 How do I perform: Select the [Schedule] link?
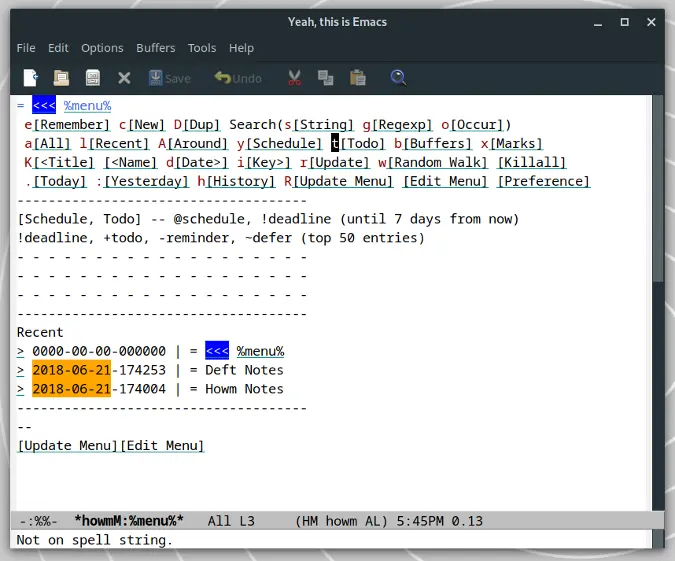(283, 144)
